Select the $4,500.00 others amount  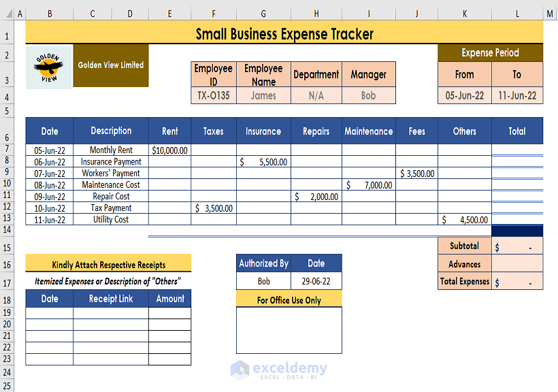click(x=464, y=219)
